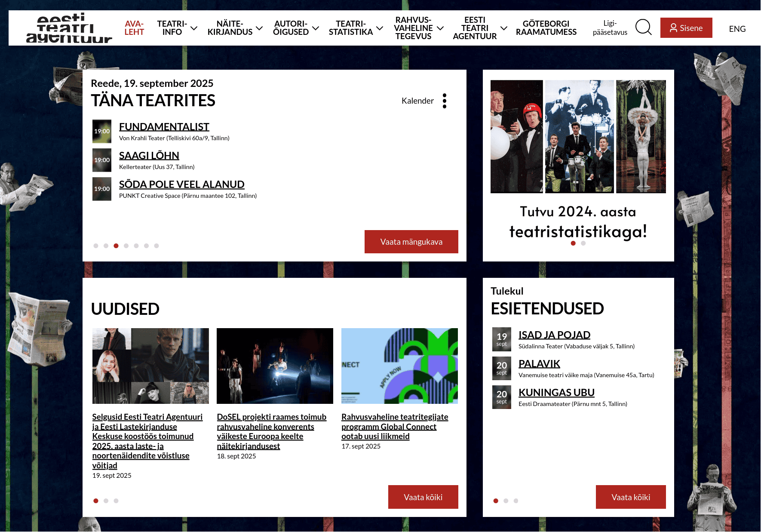Click the Eesti Teatri Agentuur logo

click(69, 28)
